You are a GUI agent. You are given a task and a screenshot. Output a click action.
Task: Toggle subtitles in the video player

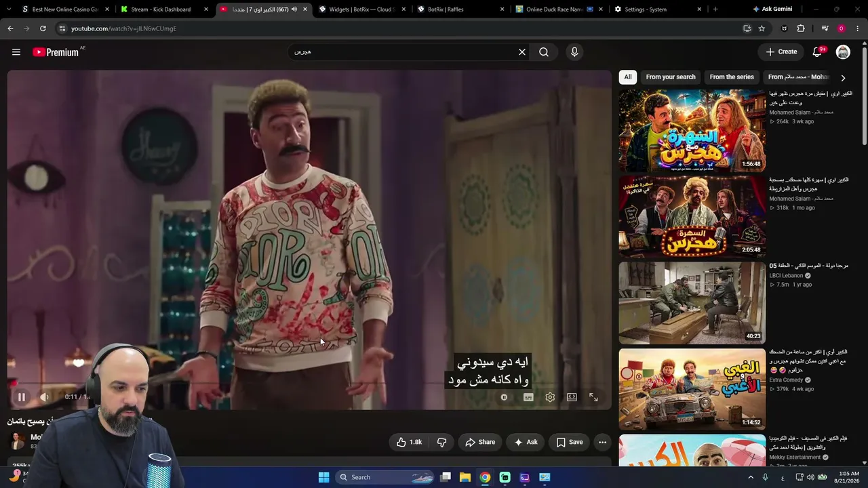[x=528, y=397]
